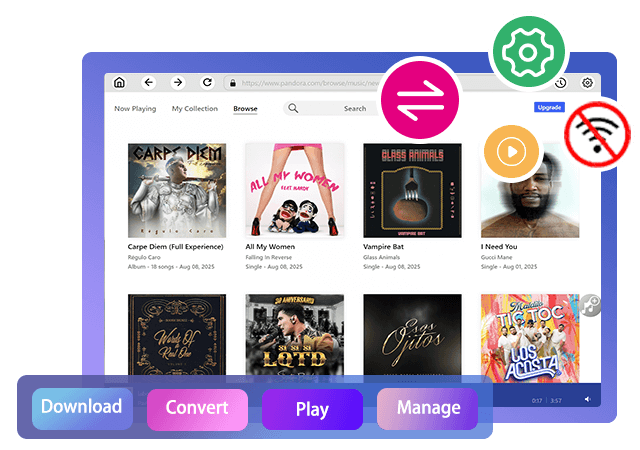Click the Home icon in the toolbar
The height and width of the screenshot is (450, 640).
(119, 82)
